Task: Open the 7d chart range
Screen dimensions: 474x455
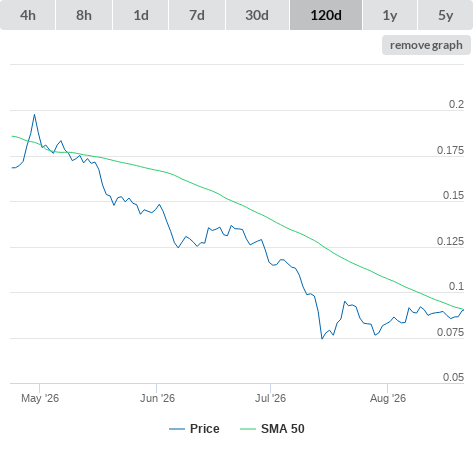Action: pos(197,15)
